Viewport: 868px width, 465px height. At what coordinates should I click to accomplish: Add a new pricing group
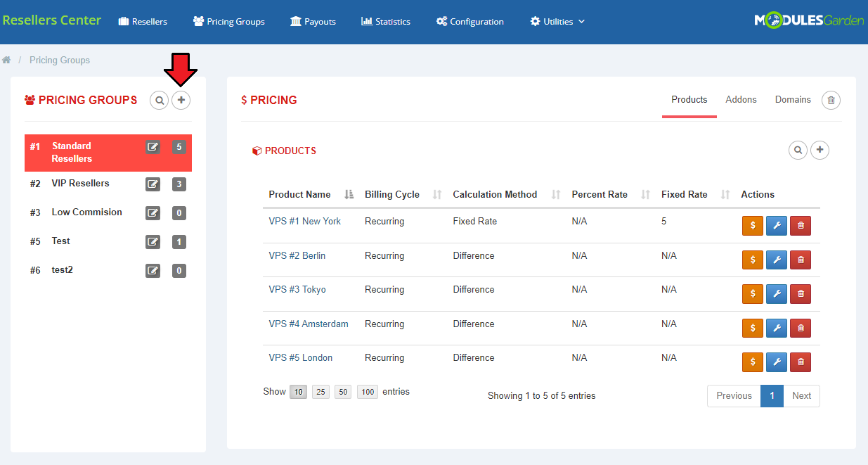pyautogui.click(x=181, y=101)
